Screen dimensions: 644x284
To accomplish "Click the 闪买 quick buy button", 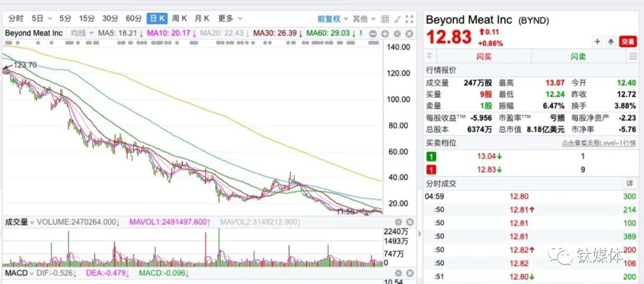I will (x=484, y=57).
